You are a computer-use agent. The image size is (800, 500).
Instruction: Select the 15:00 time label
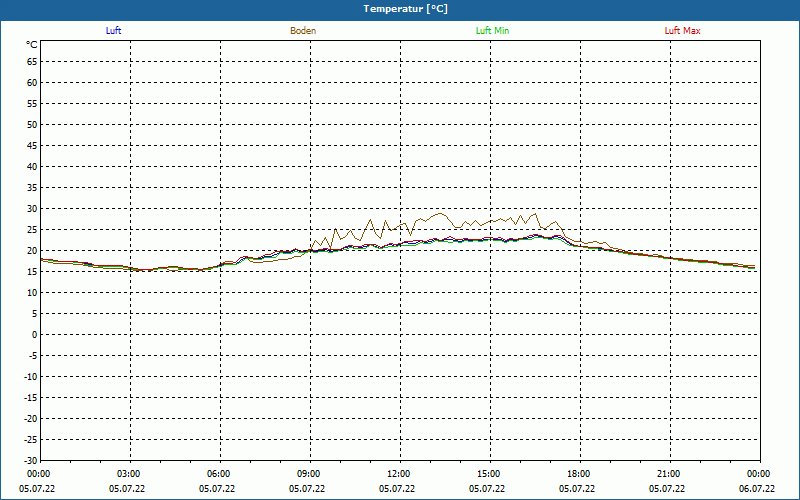(x=489, y=474)
